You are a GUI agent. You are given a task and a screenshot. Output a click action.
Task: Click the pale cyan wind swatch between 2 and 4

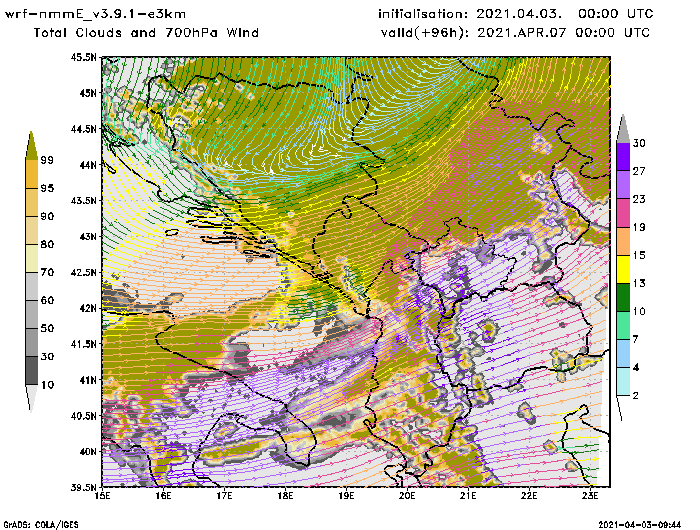[x=623, y=381]
